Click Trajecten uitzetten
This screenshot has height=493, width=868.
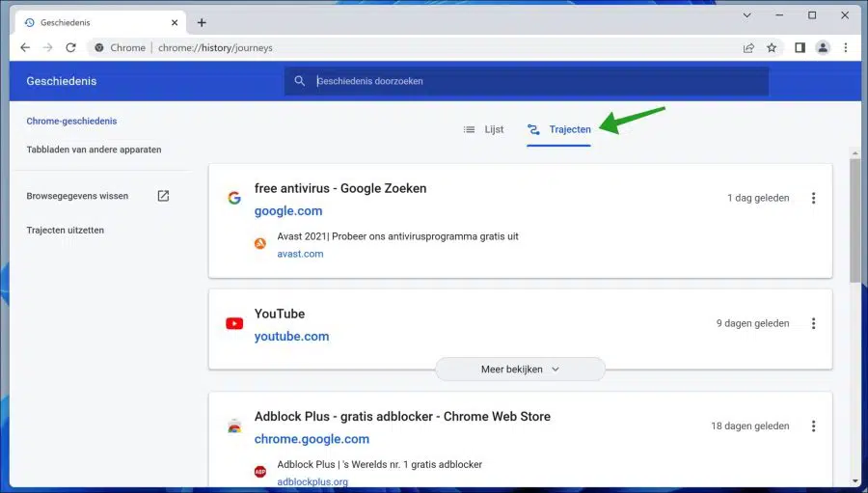66,230
